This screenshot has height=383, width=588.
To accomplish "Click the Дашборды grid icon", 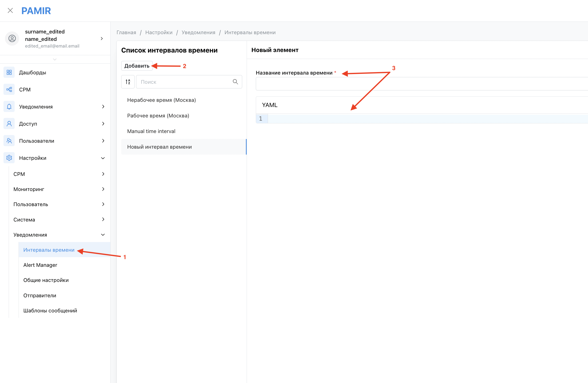I will [x=9, y=72].
